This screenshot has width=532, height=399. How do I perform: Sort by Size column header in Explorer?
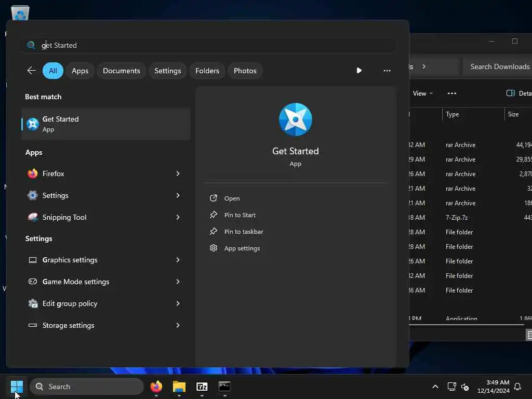[x=518, y=114]
